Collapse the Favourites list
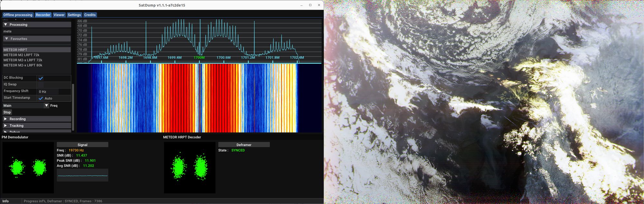644x204 pixels. pos(6,39)
